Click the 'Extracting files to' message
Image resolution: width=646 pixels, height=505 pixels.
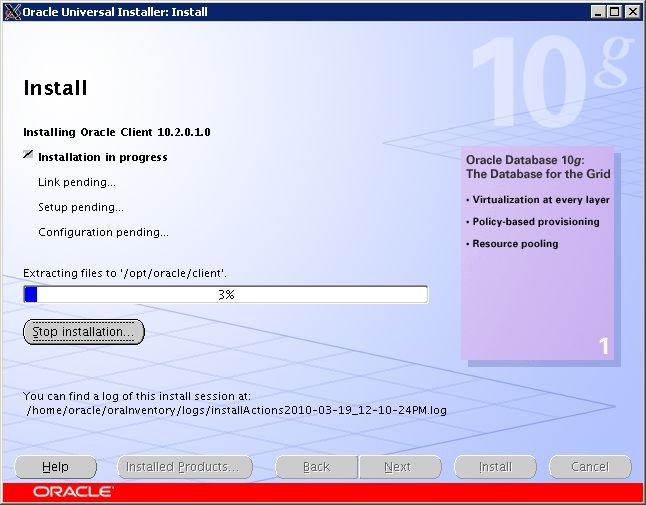coord(125,274)
